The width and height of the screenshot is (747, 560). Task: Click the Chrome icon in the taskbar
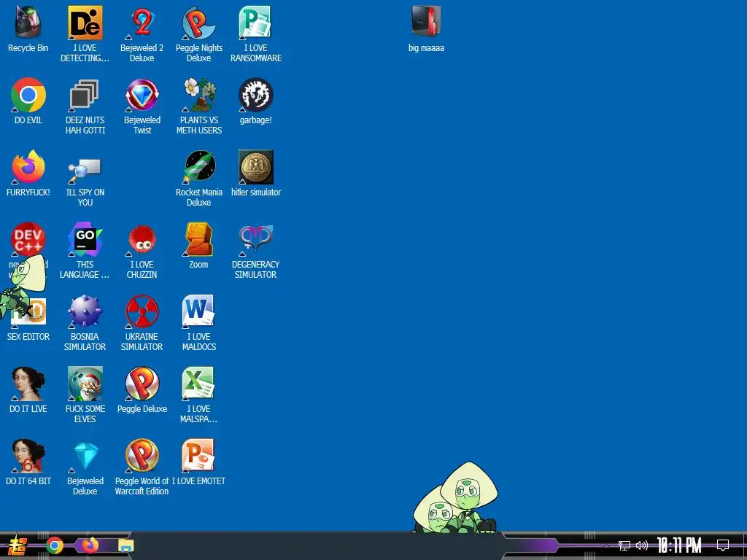54,545
